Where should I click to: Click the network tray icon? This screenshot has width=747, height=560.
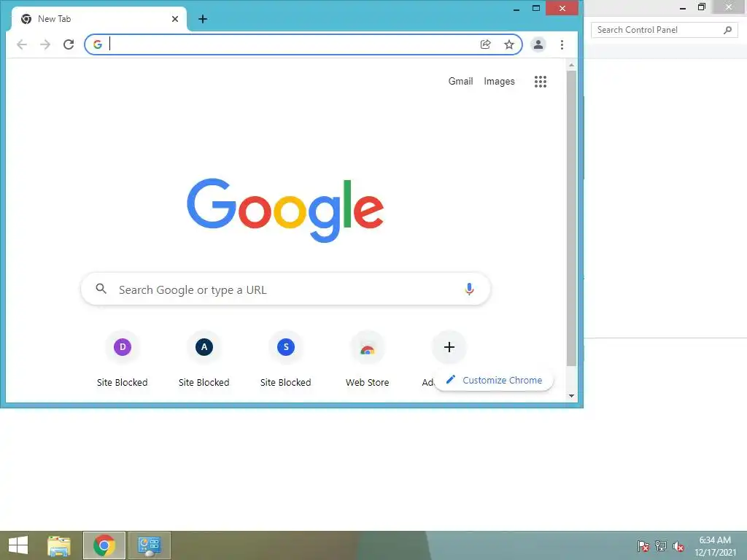(x=661, y=545)
